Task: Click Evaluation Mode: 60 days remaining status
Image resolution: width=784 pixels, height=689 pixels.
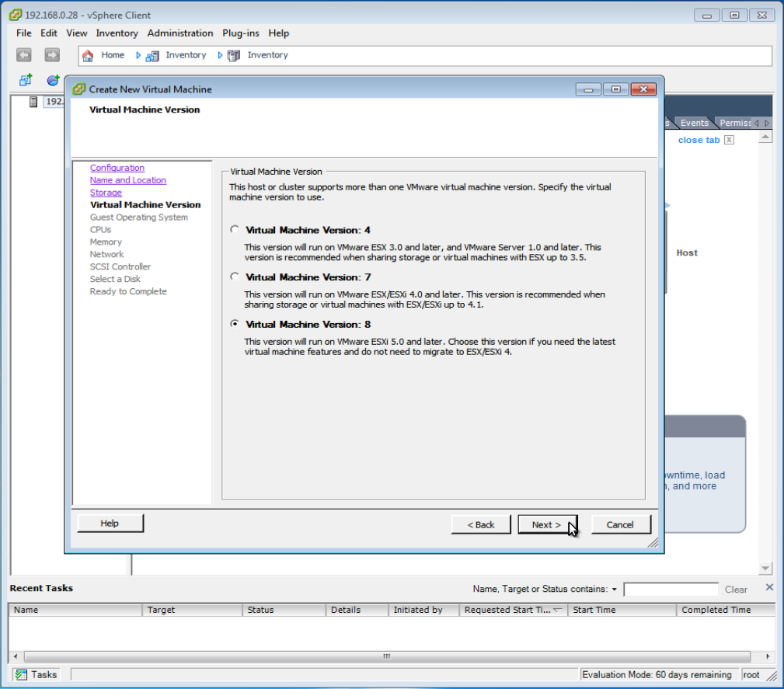Action: [x=657, y=675]
